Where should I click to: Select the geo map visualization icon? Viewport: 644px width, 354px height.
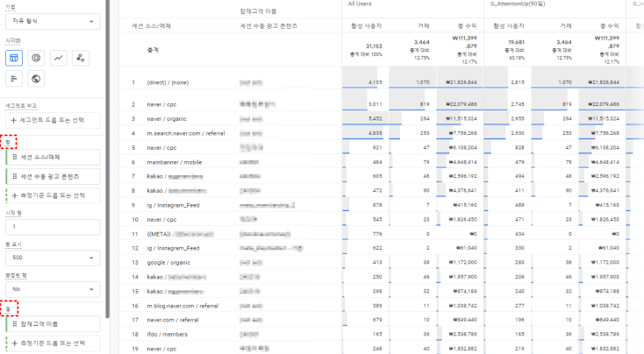click(x=36, y=79)
